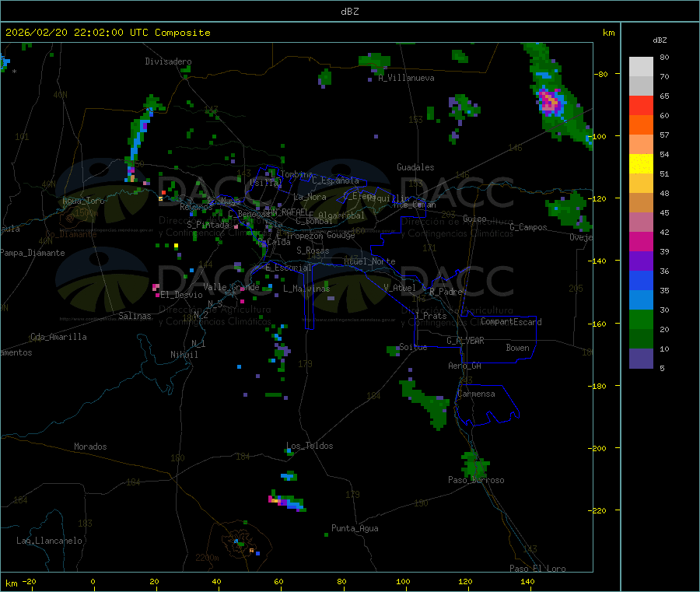Click the Guadales location label
The height and width of the screenshot is (592, 700).
[x=415, y=167]
